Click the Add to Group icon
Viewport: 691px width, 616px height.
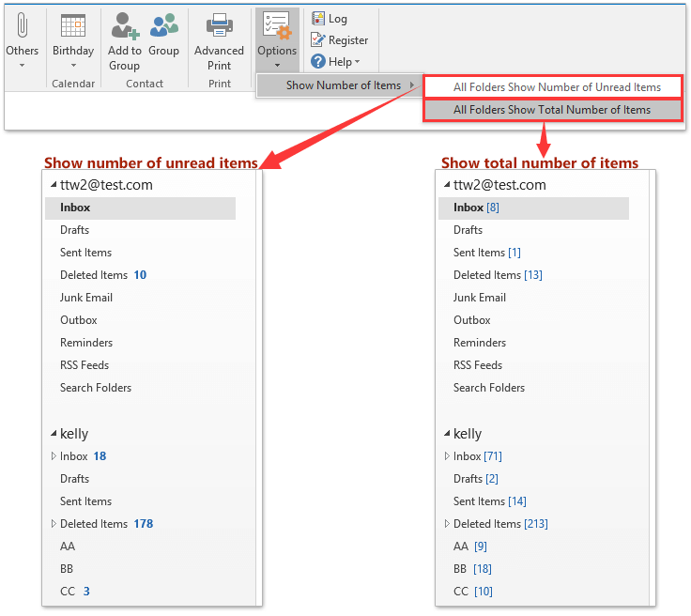click(x=123, y=26)
